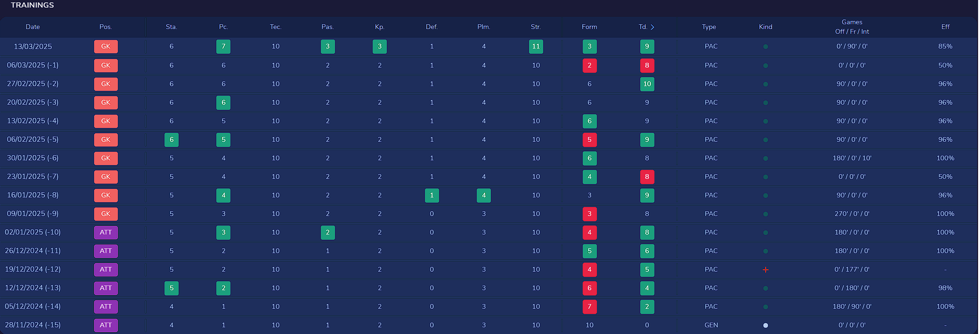The height and width of the screenshot is (334, 980).
Task: Click the ATT badge in the 28/11/2024 row
Action: click(x=106, y=325)
